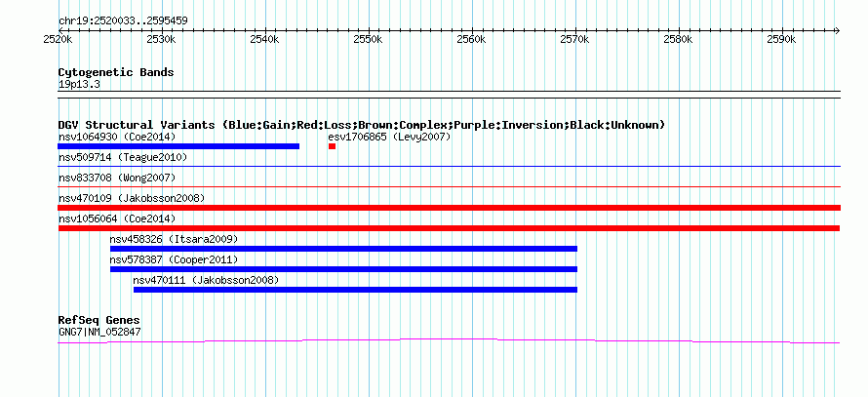Click the chr19:2520033..2595459 coordinate label
The width and height of the screenshot is (868, 397).
(123, 21)
